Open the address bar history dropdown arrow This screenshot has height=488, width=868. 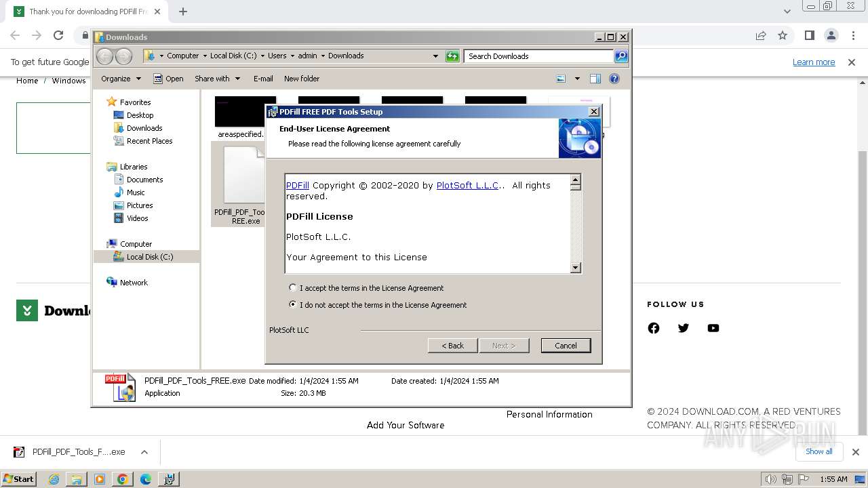pos(435,56)
